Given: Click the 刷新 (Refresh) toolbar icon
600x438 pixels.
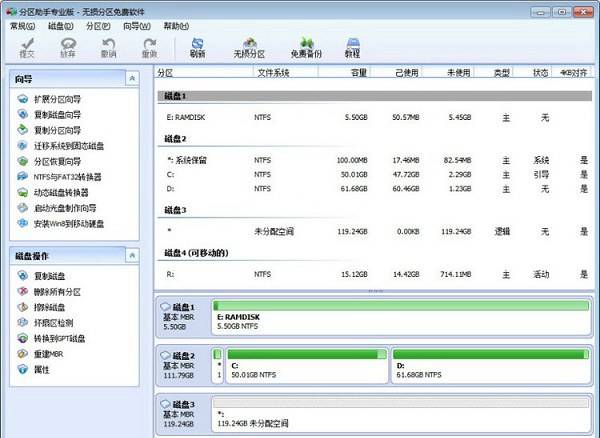Looking at the screenshot, I should pos(198,47).
